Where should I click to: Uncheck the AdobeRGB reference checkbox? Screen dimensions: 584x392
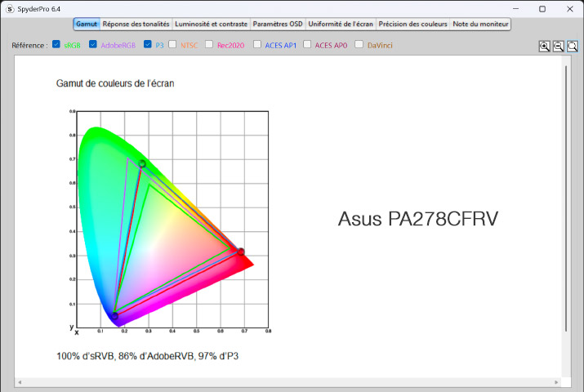(93, 44)
